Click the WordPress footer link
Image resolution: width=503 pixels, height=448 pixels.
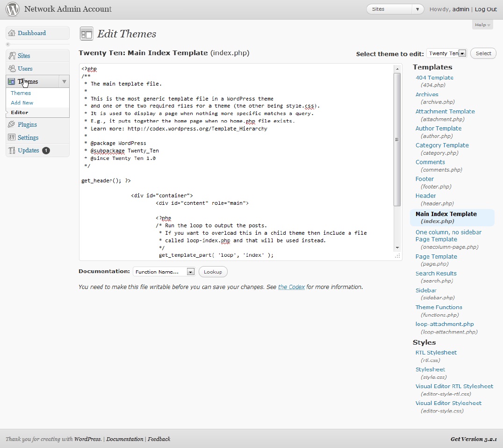coord(87,439)
